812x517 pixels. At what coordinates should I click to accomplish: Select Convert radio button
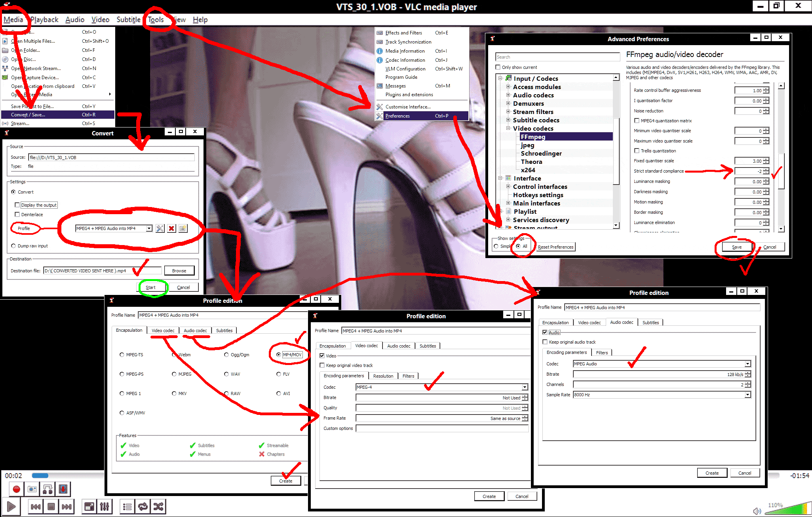coord(13,192)
